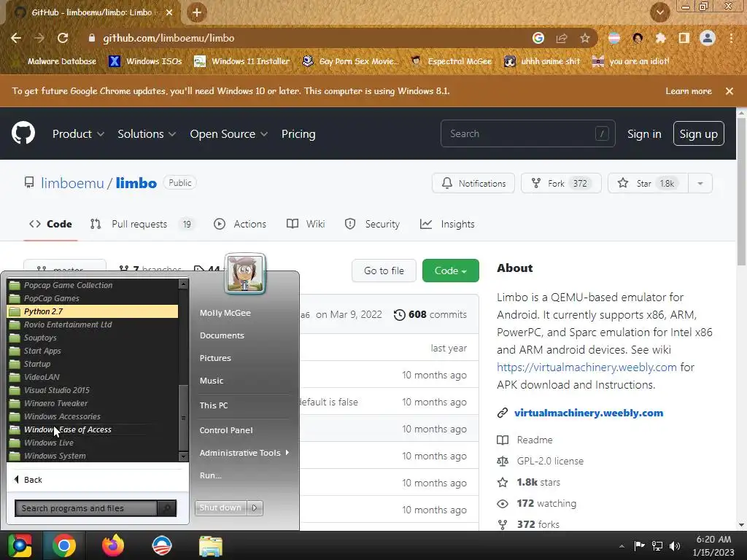Viewport: 747px width, 560px height.
Task: Open the green Code dropdown button
Action: (x=450, y=271)
